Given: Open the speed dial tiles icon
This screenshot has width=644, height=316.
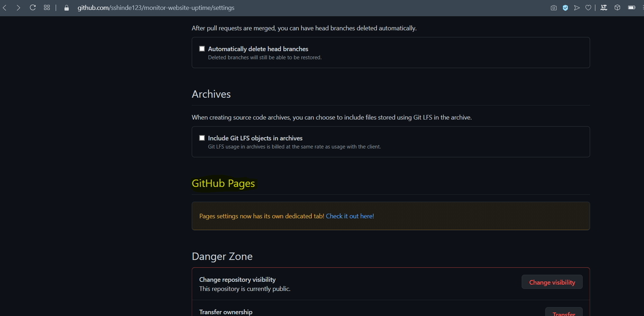Looking at the screenshot, I should pos(46,8).
